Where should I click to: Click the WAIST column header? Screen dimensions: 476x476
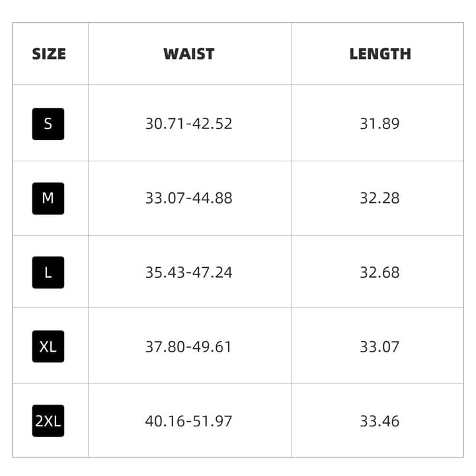tap(189, 54)
